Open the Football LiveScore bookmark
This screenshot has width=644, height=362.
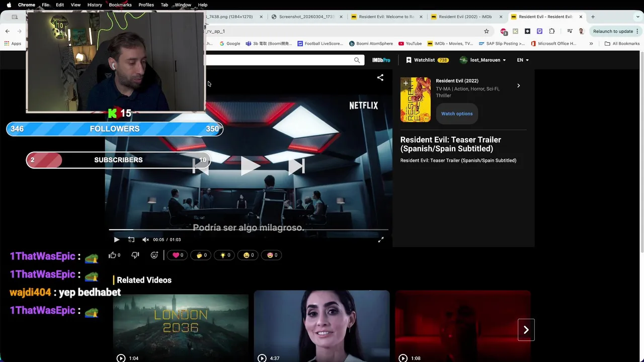click(x=320, y=44)
